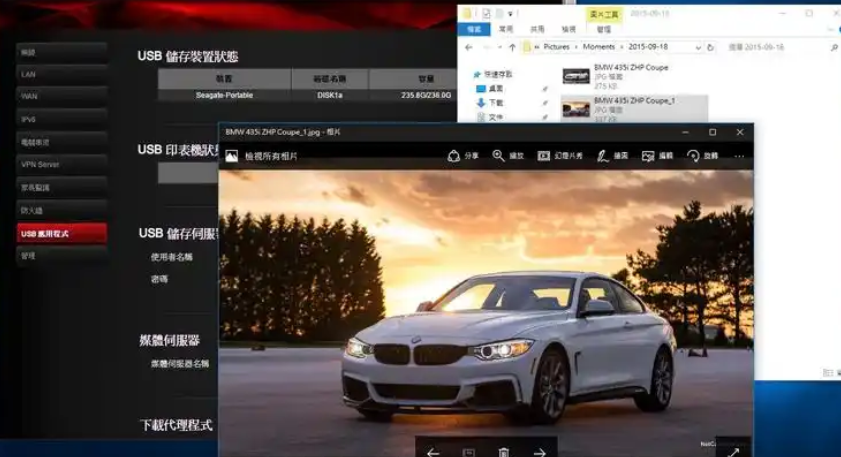Click the yellow Picture Tools contextual tab
Viewport: 841px width, 457px height.
point(604,14)
